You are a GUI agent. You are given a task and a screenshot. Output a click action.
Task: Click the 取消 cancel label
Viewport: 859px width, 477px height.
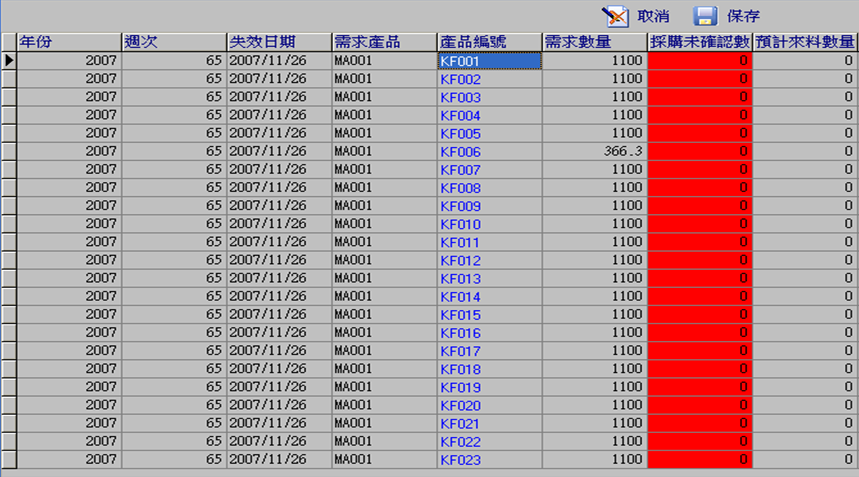653,16
